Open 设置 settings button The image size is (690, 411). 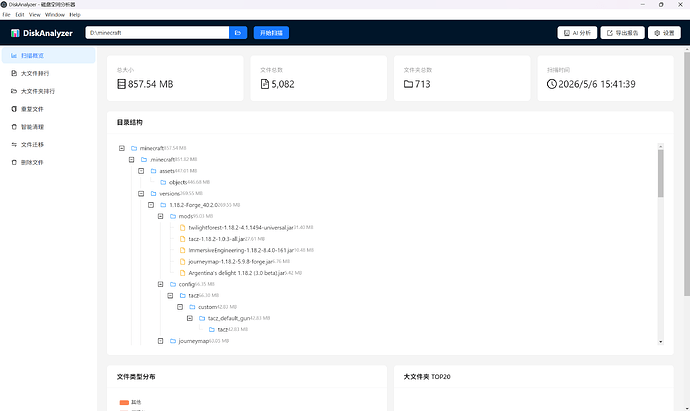pyautogui.click(x=664, y=33)
